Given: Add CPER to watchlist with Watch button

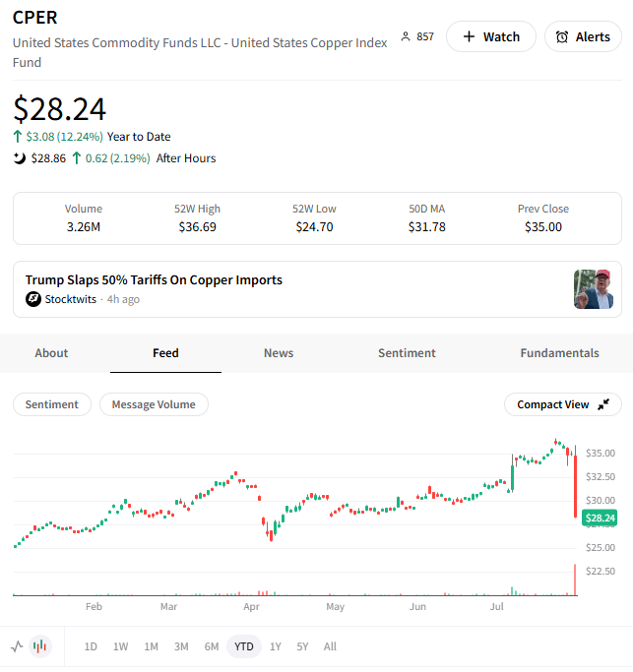Looking at the screenshot, I should 491,36.
